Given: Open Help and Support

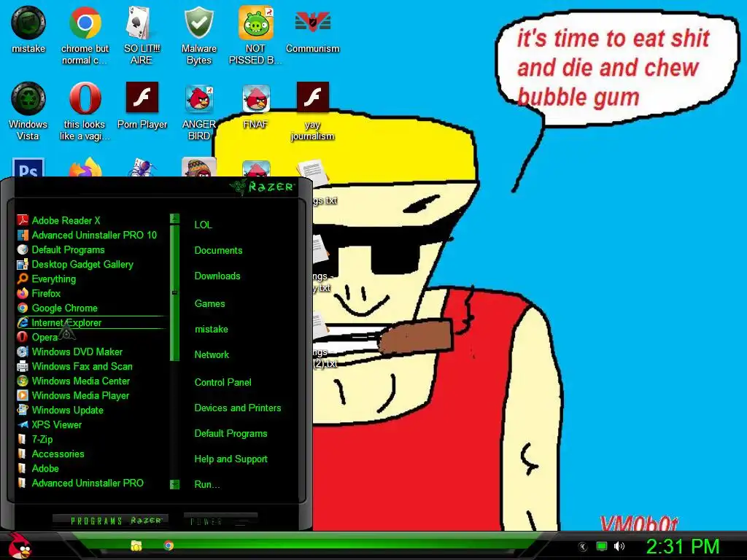Looking at the screenshot, I should (x=231, y=459).
